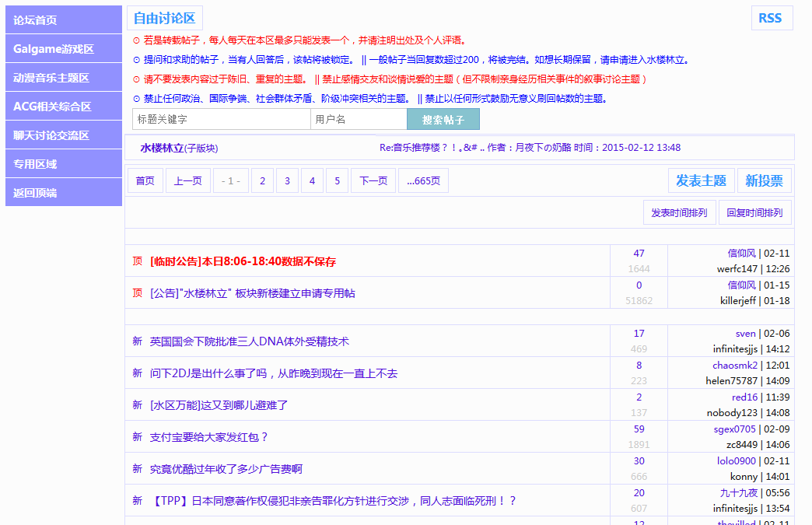
Task: Click the 搜索帖子 button
Action: click(443, 119)
